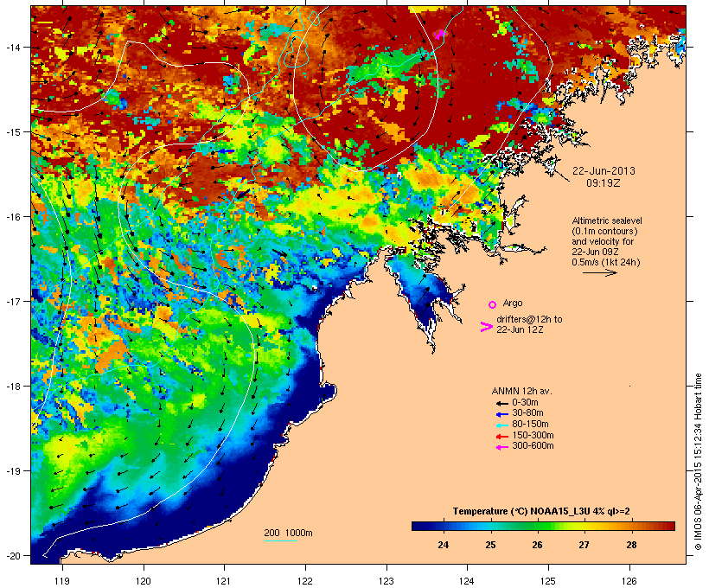Click the latitude axis label -18
This screenshot has height=588, width=709.
(x=12, y=386)
